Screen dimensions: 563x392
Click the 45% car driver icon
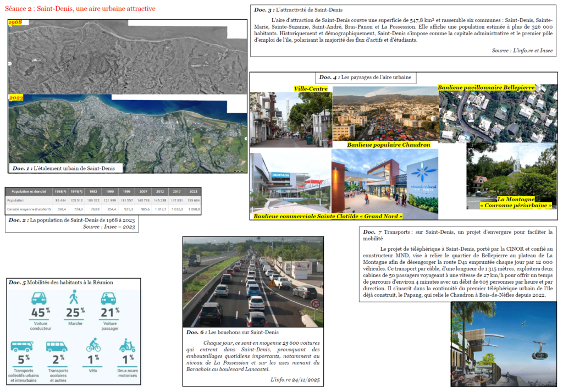[x=39, y=299]
